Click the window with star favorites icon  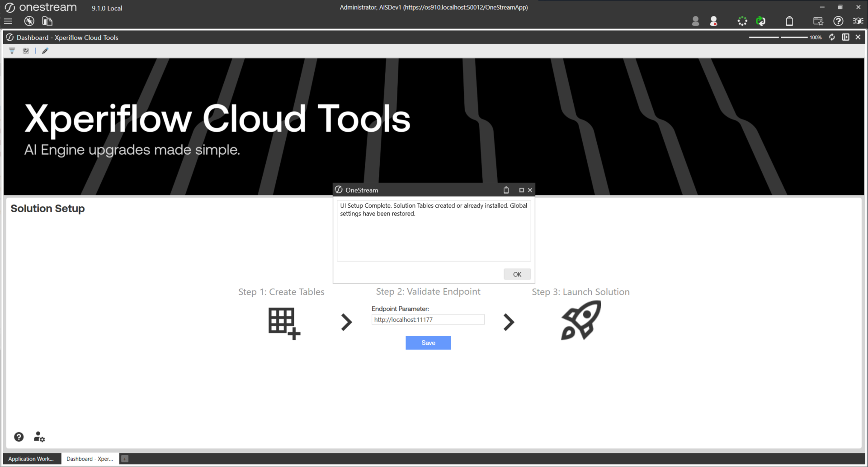(818, 21)
